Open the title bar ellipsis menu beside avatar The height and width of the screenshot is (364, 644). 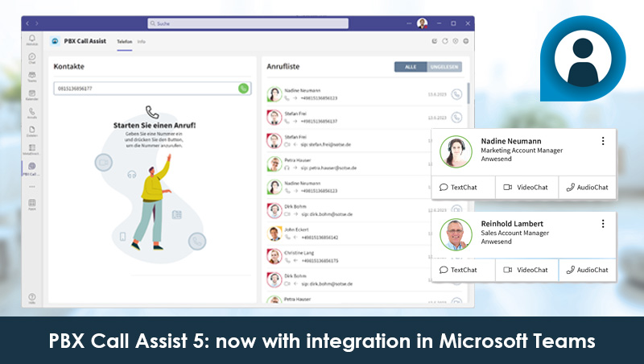tap(409, 23)
